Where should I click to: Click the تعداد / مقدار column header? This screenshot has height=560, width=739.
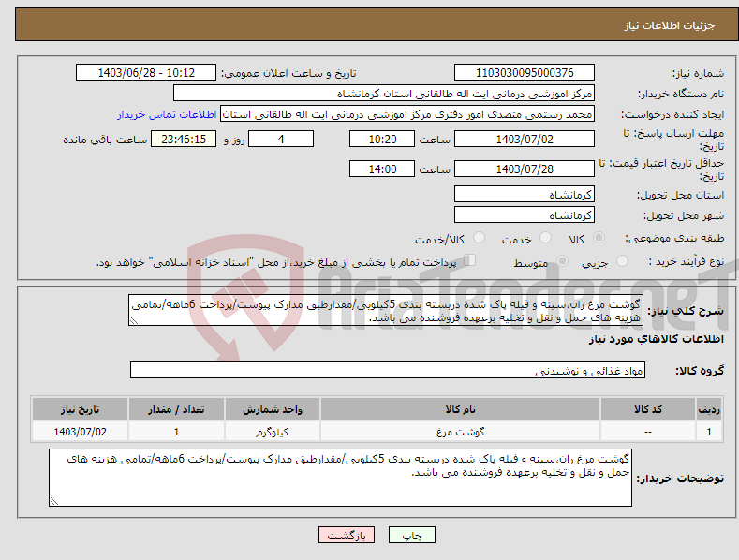point(176,409)
